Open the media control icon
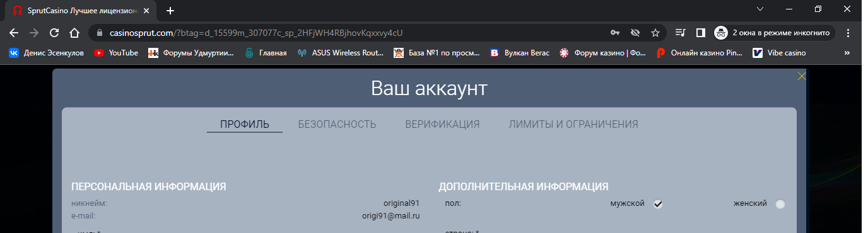Viewport: 868px width, 233px height. [x=680, y=33]
